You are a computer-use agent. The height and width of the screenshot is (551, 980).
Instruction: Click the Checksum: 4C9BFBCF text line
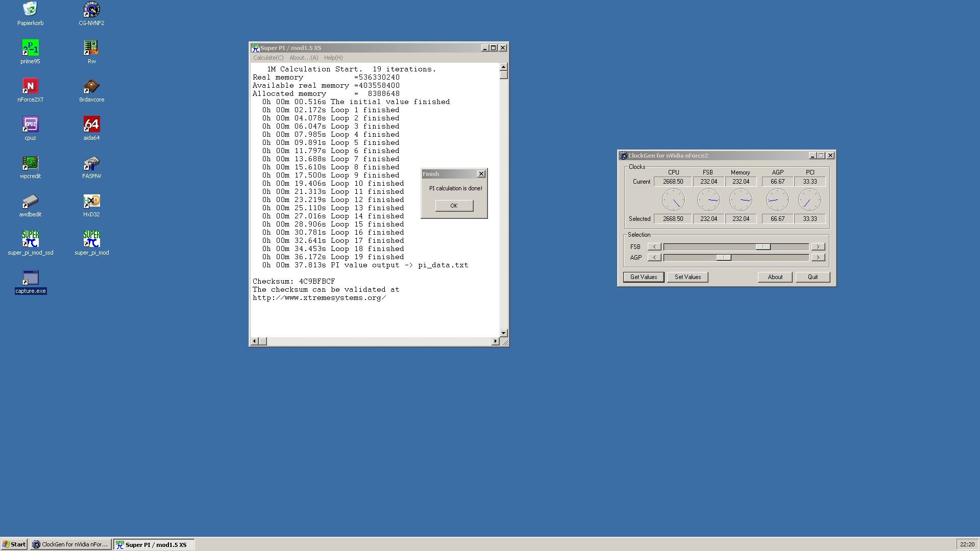293,282
